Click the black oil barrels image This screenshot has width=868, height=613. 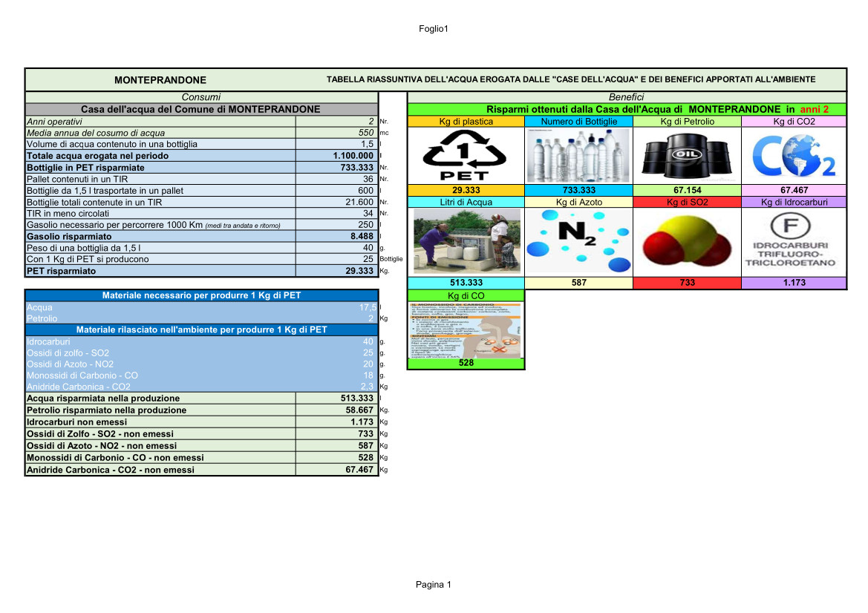tap(687, 155)
